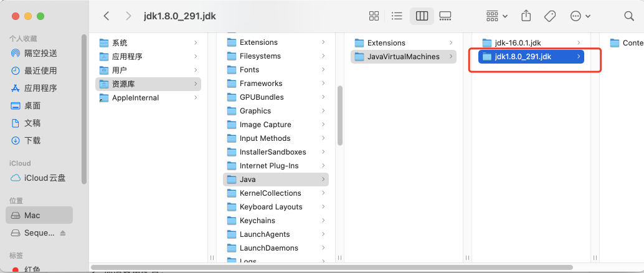Open the More actions ellipsis menu
Image resolution: width=644 pixels, height=273 pixels.
coord(580,16)
